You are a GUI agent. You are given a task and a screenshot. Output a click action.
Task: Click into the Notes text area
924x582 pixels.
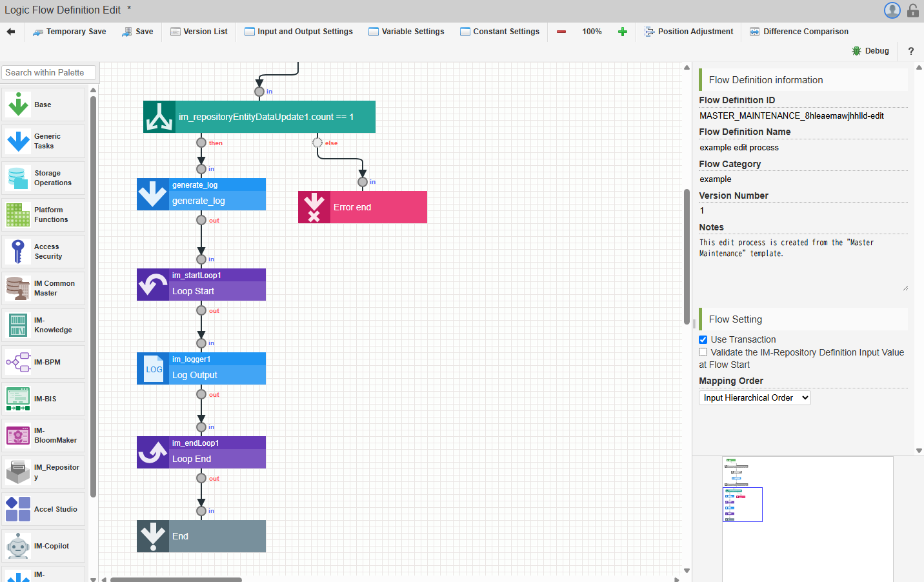803,263
